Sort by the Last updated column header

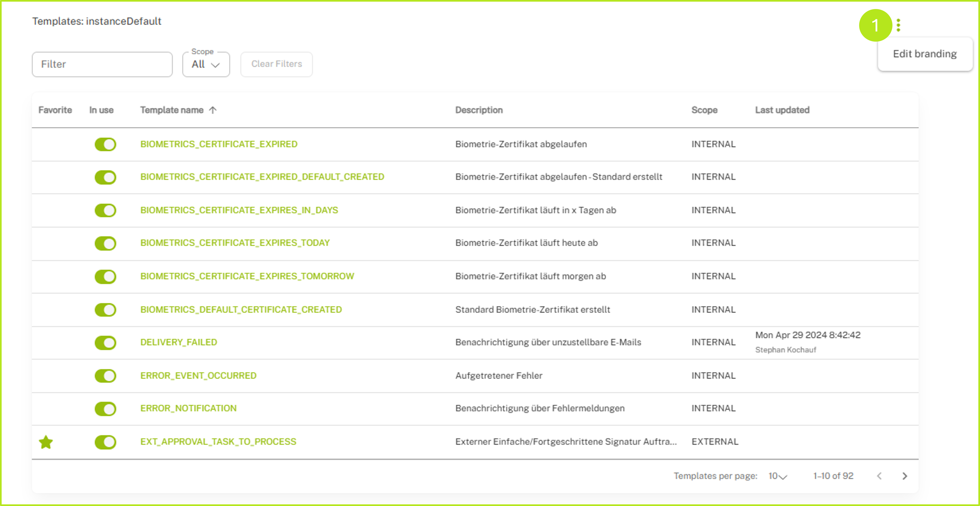click(782, 110)
